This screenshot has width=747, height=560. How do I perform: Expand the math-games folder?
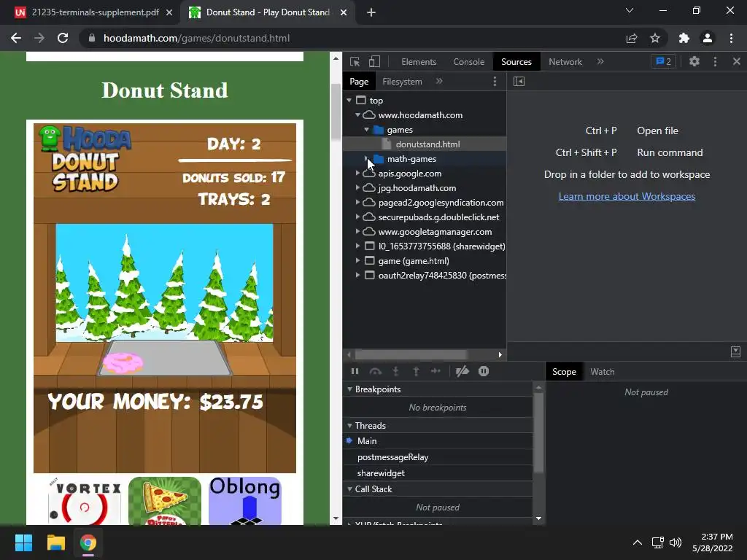click(x=366, y=158)
